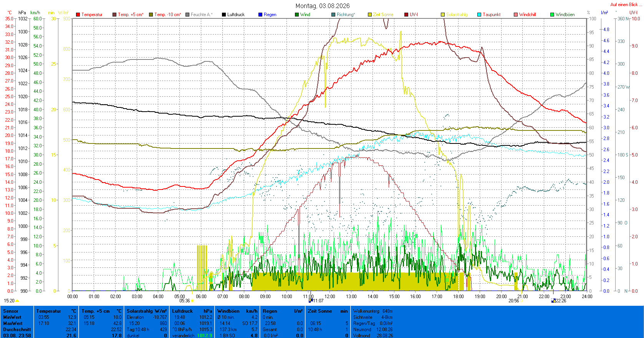Click the '1 Bft SO' wind entry
The height and width of the screenshot is (338, 644).
(227, 336)
